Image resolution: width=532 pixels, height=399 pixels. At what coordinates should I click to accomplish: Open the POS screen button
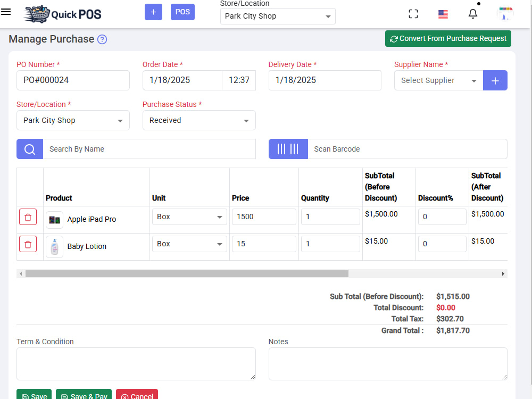point(182,12)
